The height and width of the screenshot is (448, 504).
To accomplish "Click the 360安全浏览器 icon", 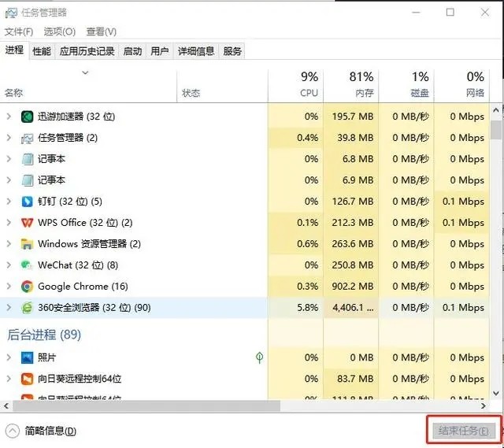I will tap(28, 308).
